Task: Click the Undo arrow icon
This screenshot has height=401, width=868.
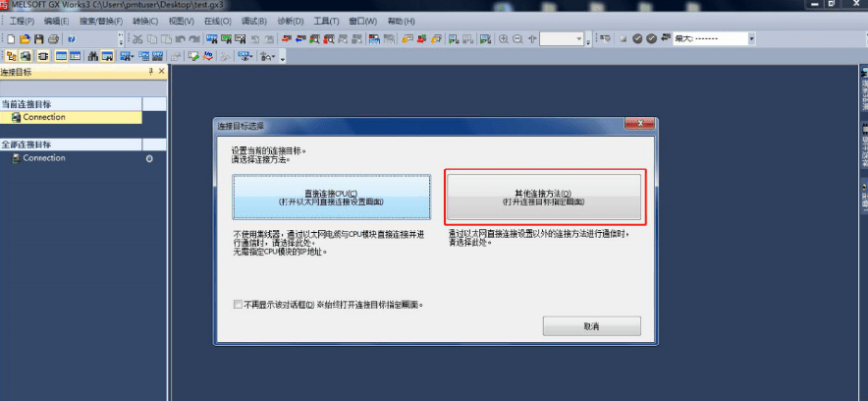Action: coord(180,39)
